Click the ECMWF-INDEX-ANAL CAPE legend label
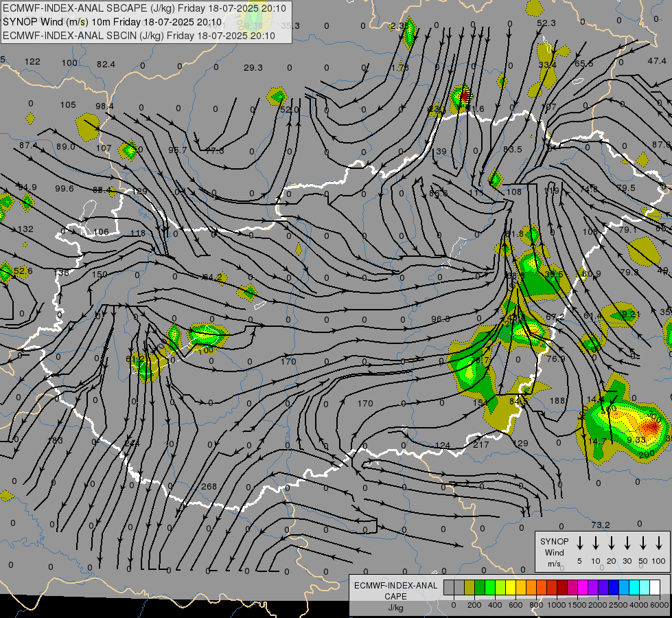 [395, 591]
